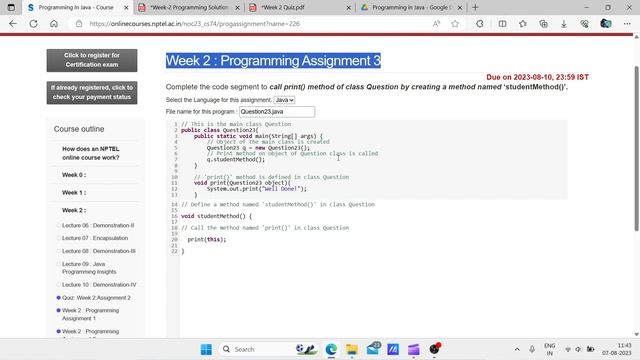Open Mail app from taskbar
The height and width of the screenshot is (360, 640).
373,349
